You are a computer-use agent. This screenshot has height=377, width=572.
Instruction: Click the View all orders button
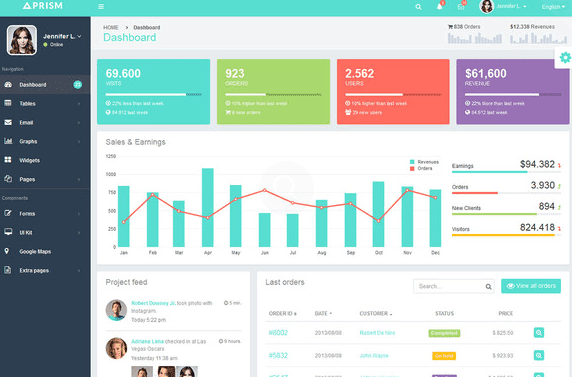(x=531, y=286)
